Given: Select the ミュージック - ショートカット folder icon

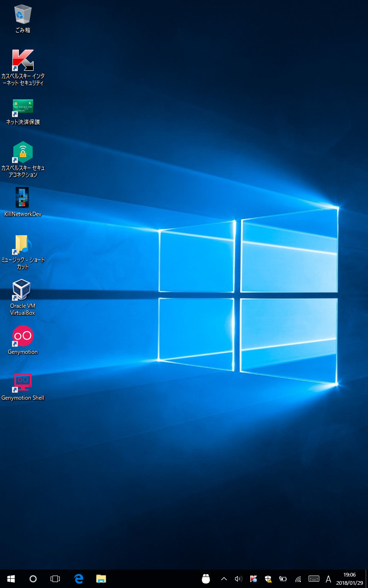Looking at the screenshot, I should tap(23, 252).
